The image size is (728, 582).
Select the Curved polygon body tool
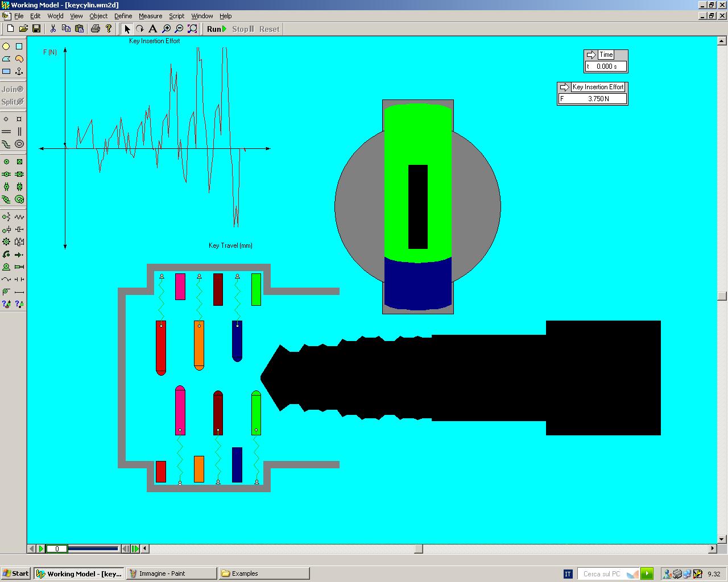(x=19, y=59)
